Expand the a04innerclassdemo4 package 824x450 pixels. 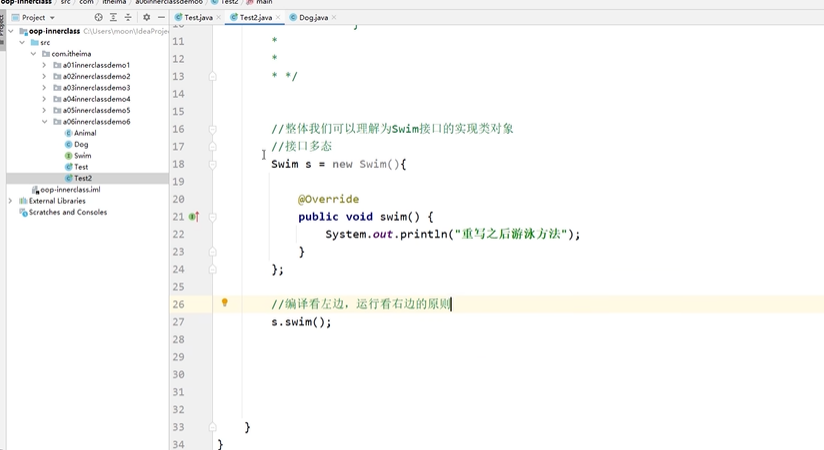[x=44, y=99]
